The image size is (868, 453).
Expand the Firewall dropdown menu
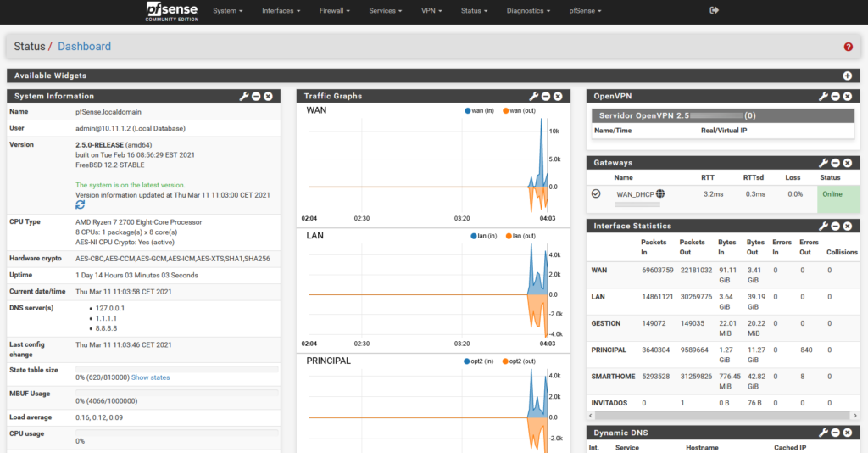click(x=334, y=10)
